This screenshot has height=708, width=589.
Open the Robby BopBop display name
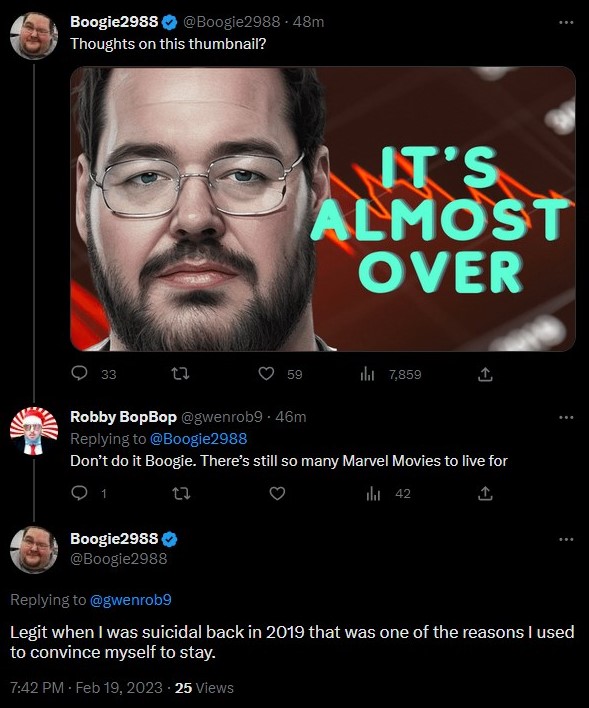[123, 417]
